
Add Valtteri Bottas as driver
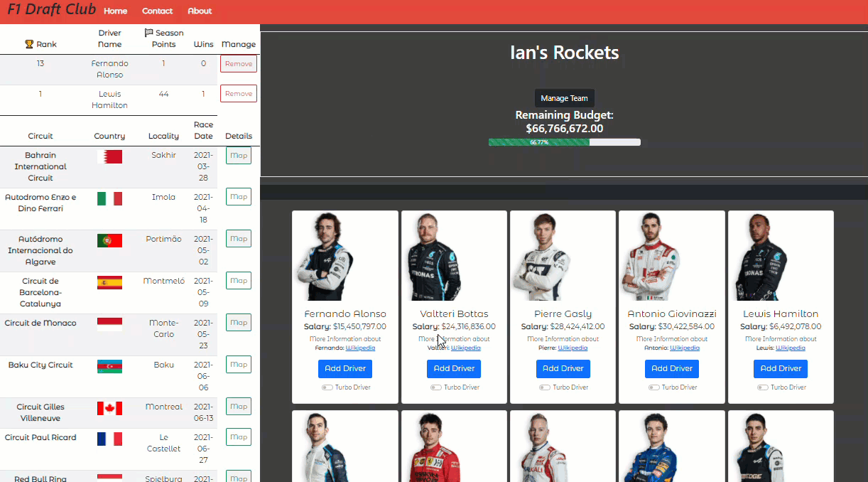pyautogui.click(x=454, y=368)
